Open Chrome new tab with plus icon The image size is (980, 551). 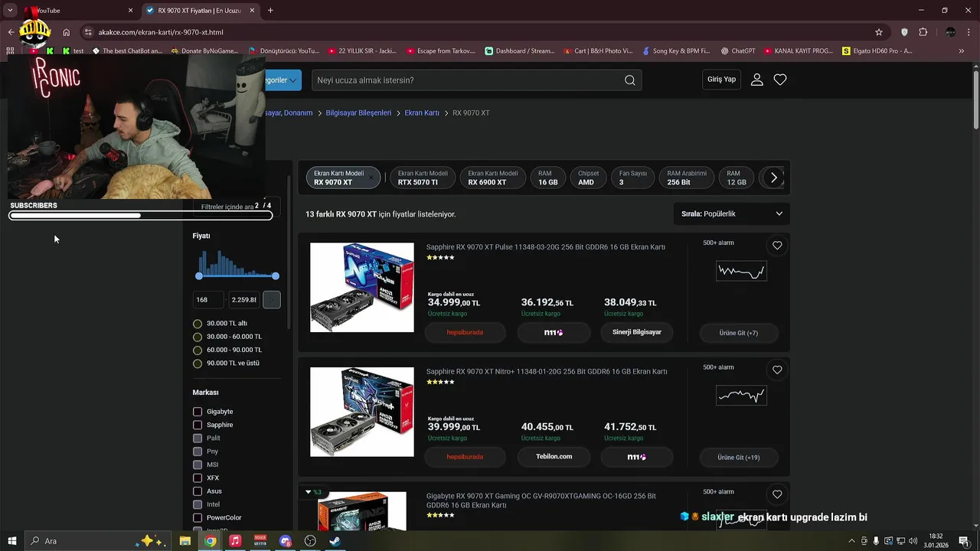(x=270, y=11)
